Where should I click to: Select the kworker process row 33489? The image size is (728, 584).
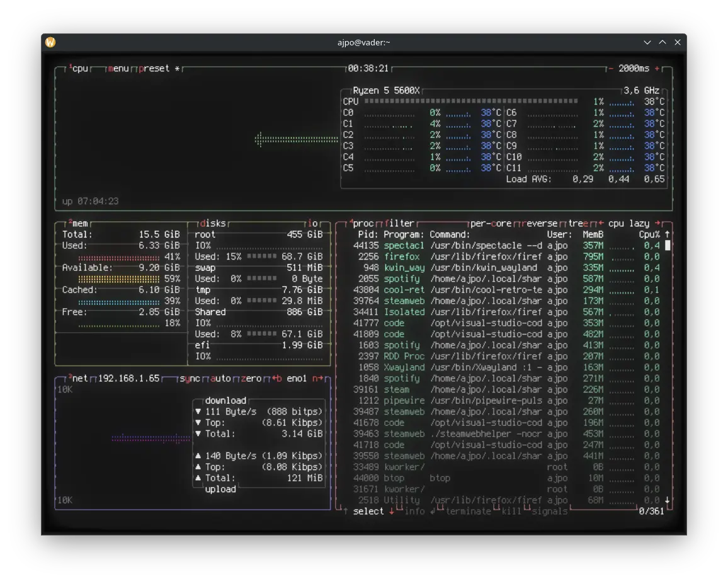pyautogui.click(x=506, y=467)
